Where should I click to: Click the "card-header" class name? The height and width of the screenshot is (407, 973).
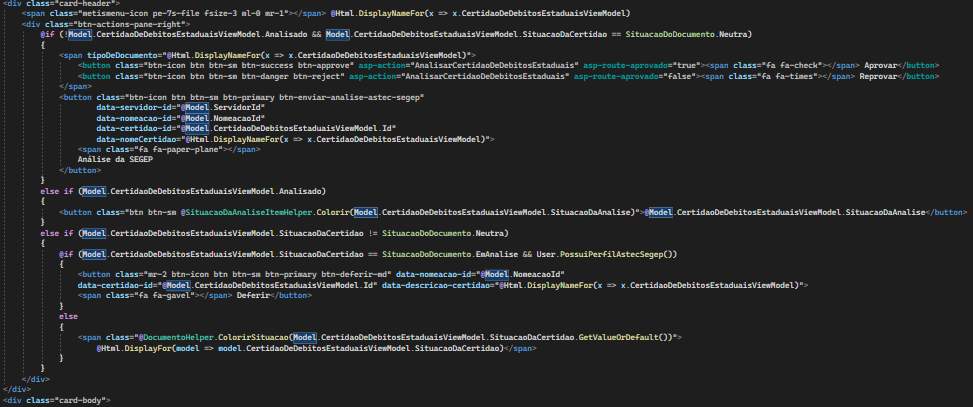tap(82, 3)
